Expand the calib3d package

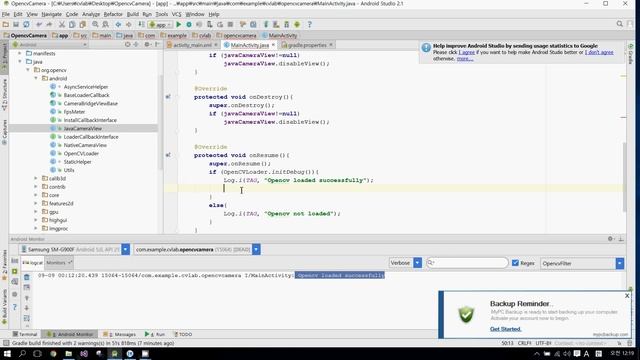tap(36, 178)
